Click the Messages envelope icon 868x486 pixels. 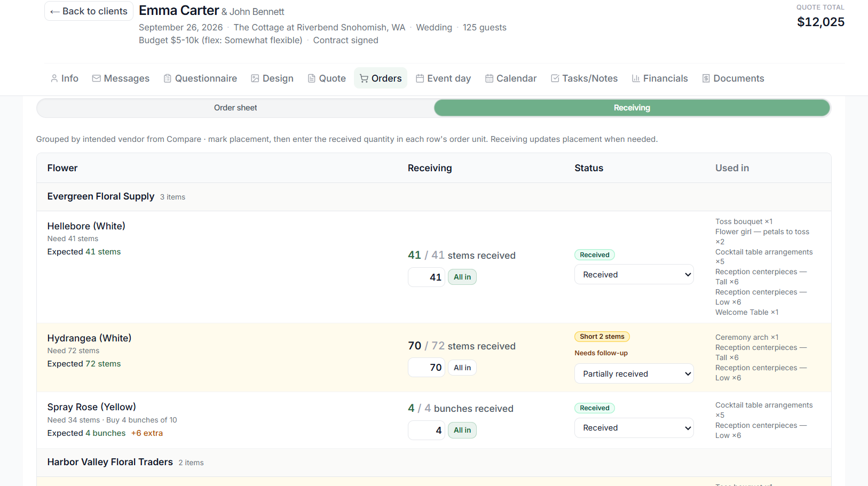point(97,78)
